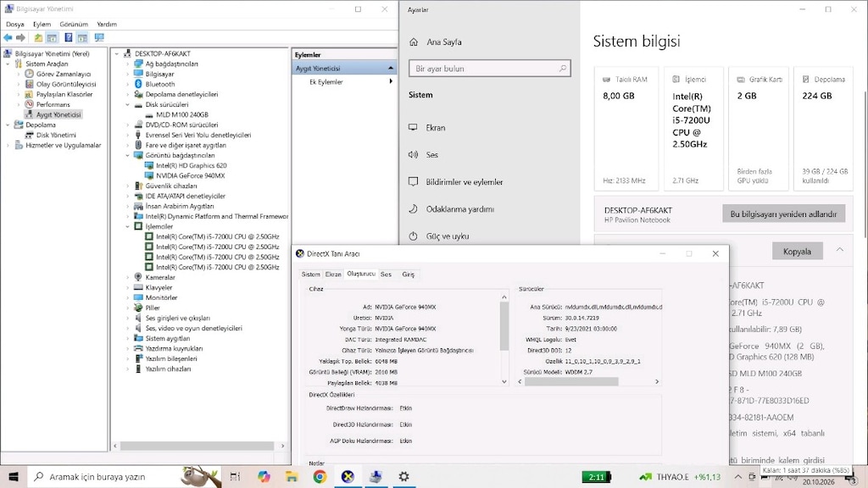Collapse the Disk sürücüleri category
The image size is (868, 488).
pos(127,104)
